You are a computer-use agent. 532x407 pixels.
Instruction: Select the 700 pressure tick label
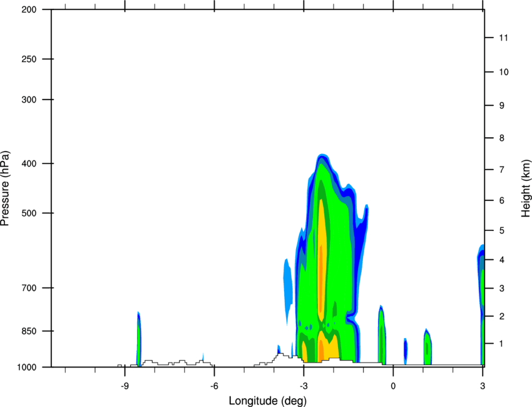(29, 288)
